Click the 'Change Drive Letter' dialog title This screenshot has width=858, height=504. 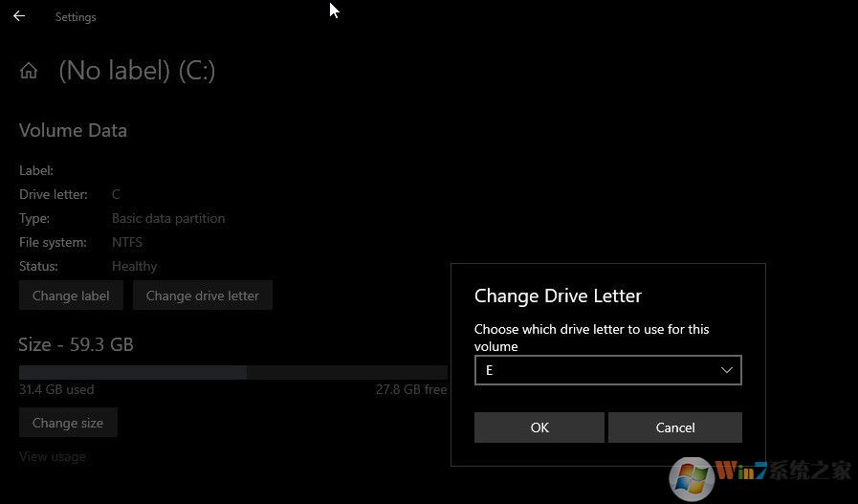[558, 296]
